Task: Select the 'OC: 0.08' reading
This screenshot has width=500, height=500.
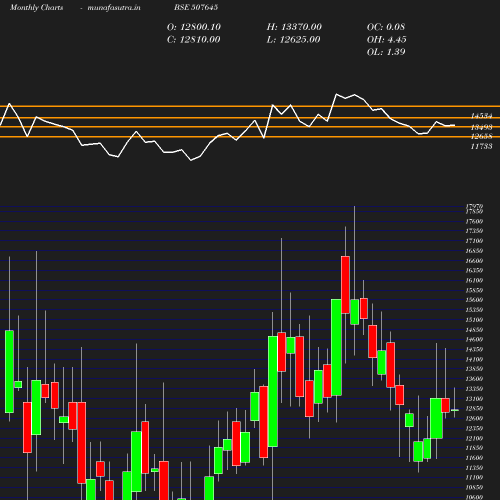Action: 386,27
